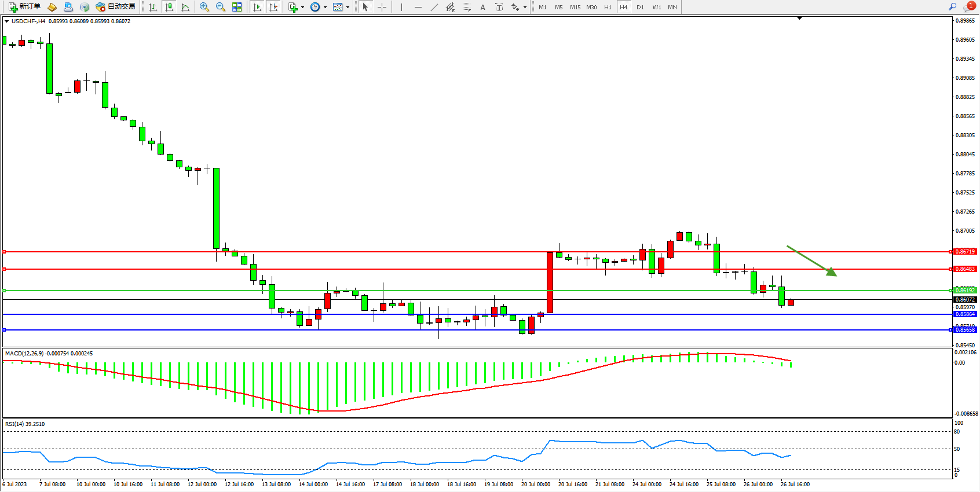Select candlestick chart display mode
980x492 pixels.
169,7
